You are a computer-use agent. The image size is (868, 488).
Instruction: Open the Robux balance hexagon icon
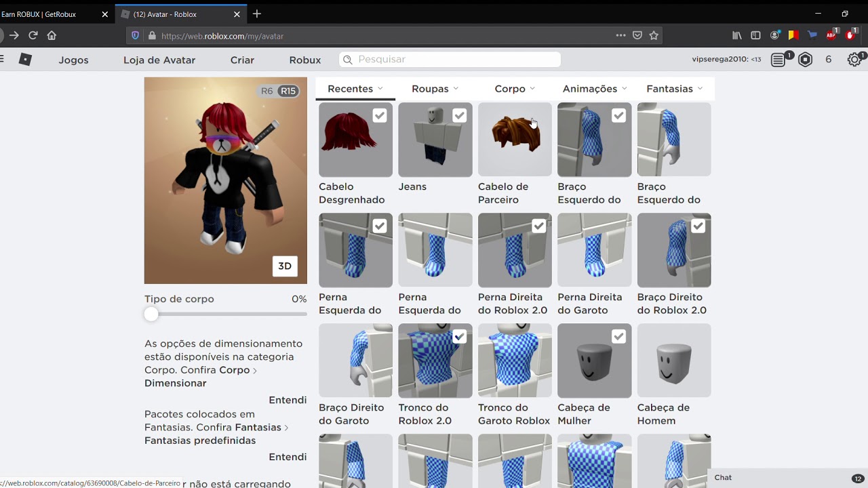click(805, 60)
